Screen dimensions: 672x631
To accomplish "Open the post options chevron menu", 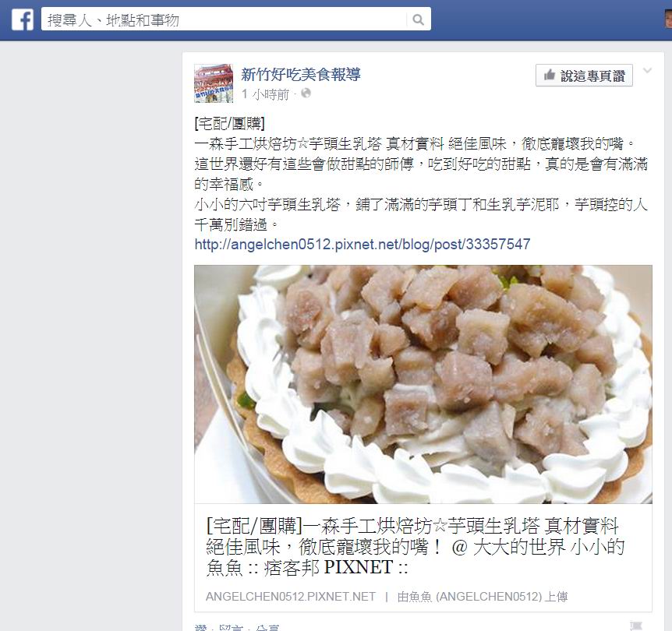I will point(648,71).
